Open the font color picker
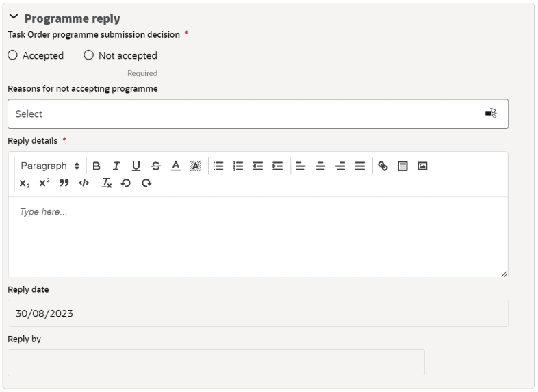This screenshot has height=392, width=538. coord(176,166)
